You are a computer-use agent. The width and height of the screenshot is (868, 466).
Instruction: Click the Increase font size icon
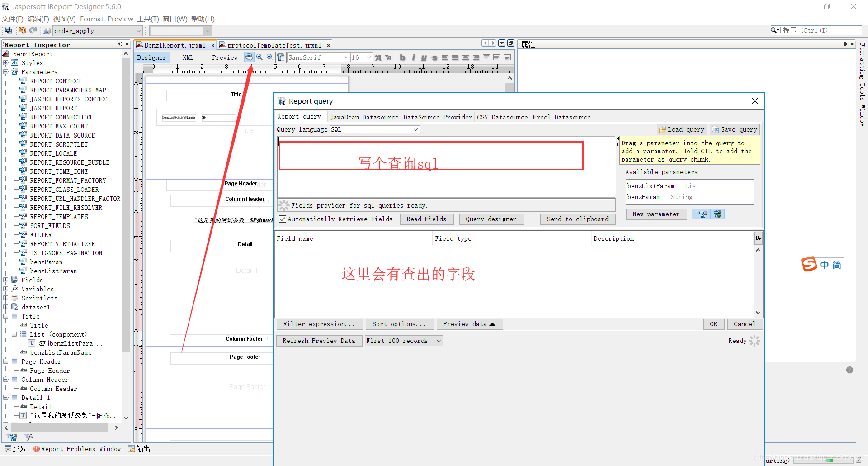(378, 57)
